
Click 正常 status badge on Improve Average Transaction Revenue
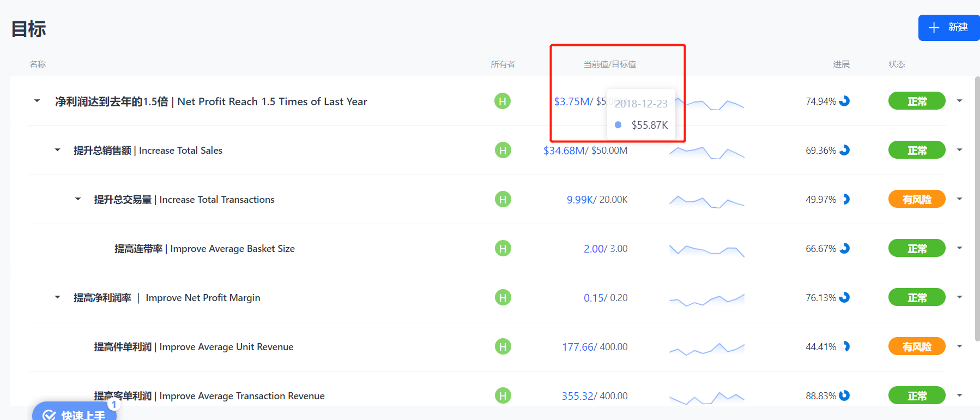point(917,395)
